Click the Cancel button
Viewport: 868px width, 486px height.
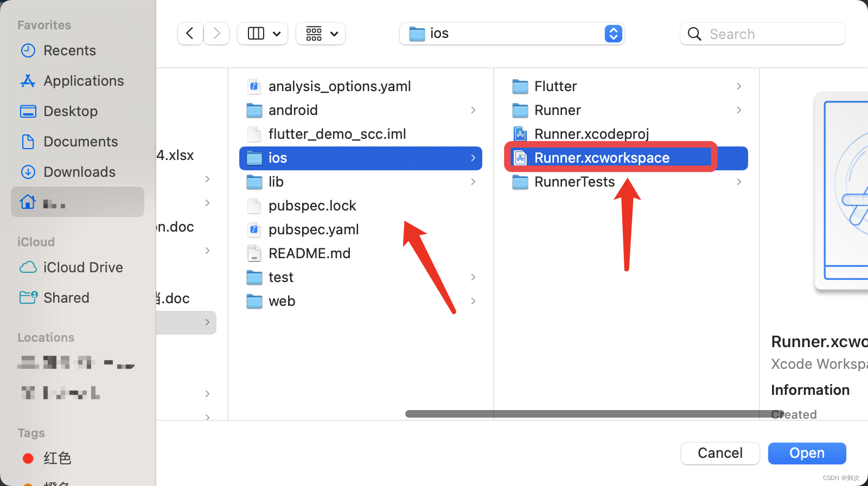click(x=720, y=453)
